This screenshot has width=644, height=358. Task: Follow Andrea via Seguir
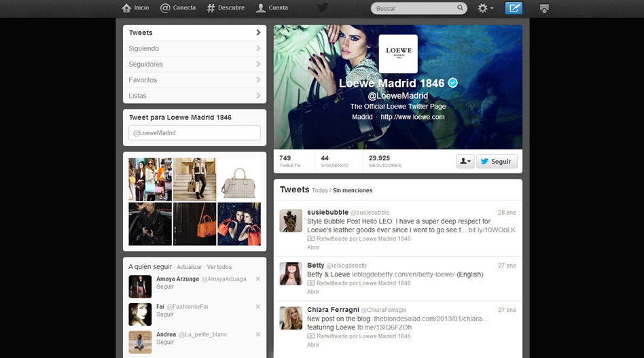tap(164, 342)
